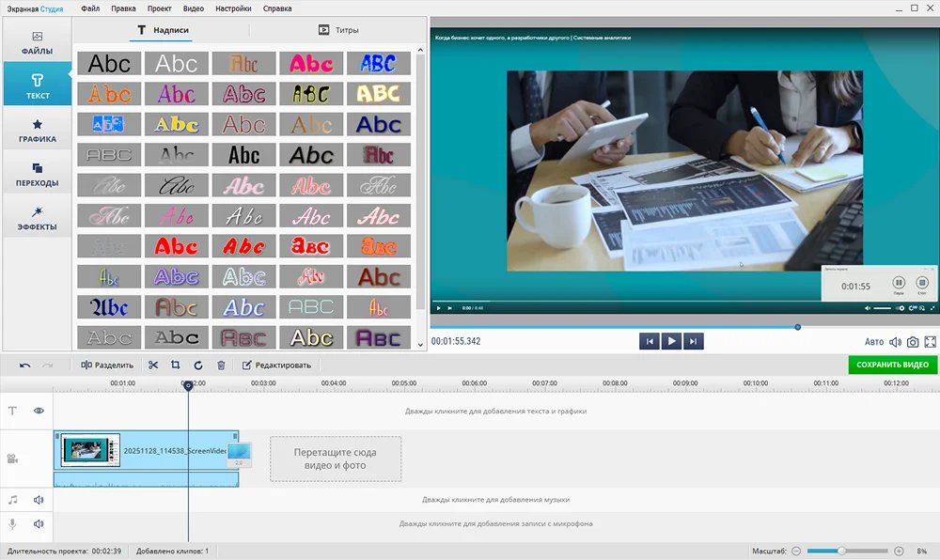The image size is (940, 560).
Task: Toggle text track visibility with the eye icon
Action: coord(39,411)
